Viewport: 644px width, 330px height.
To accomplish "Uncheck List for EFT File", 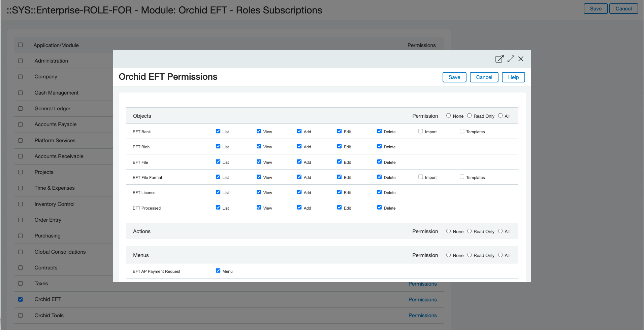I will (x=218, y=162).
